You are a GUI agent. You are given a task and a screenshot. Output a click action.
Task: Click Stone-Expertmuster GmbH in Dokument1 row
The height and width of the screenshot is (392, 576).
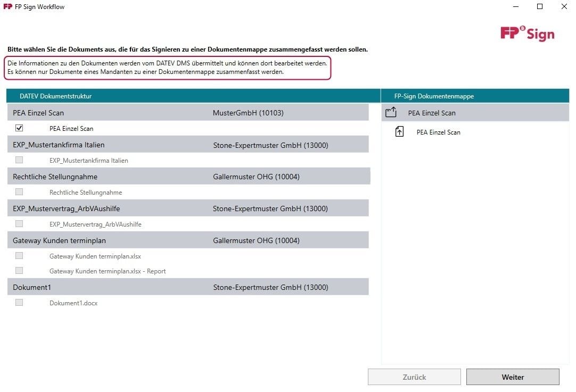pos(271,287)
